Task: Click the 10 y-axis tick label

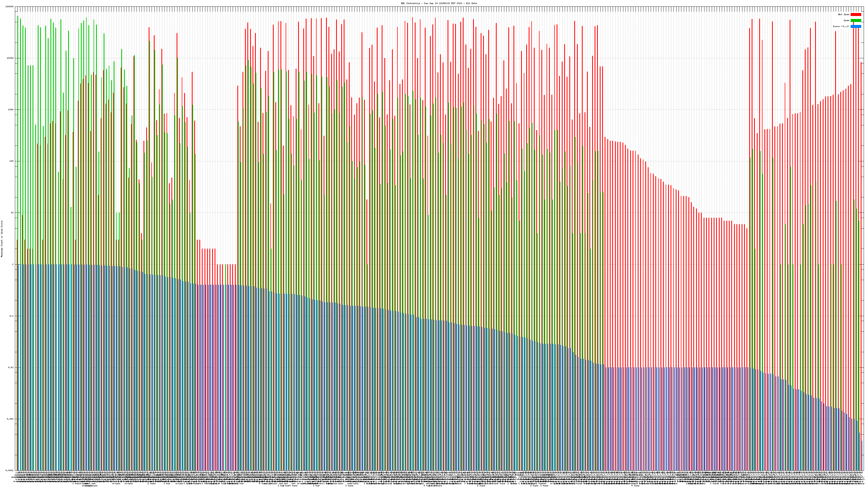Action: (x=12, y=213)
